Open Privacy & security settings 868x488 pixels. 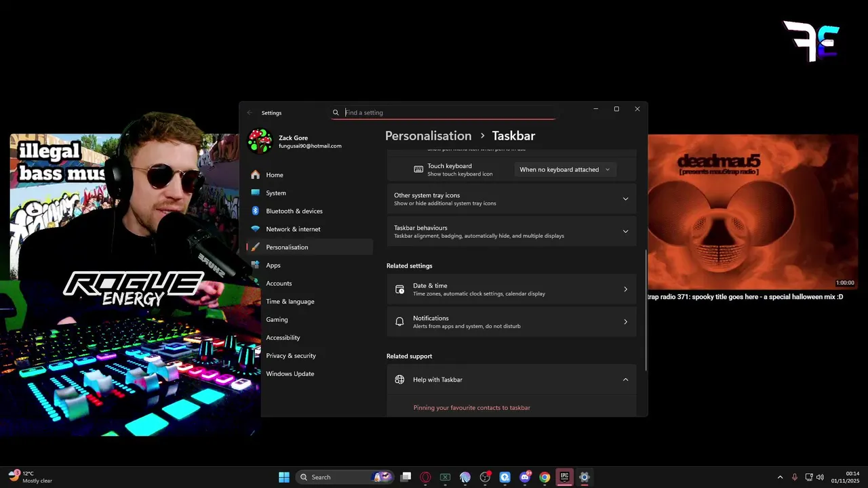point(310,355)
